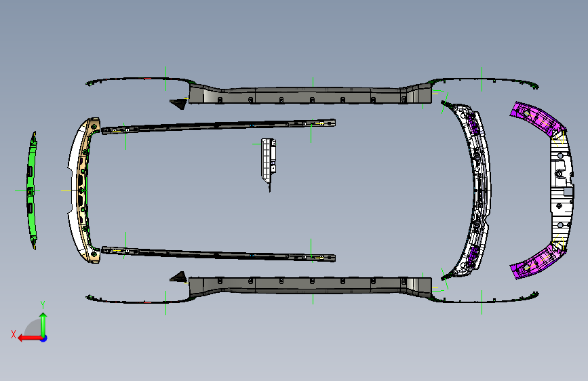The image size is (588, 381).
Task: Select the lower small black triangular piece
Action: pyautogui.click(x=179, y=277)
